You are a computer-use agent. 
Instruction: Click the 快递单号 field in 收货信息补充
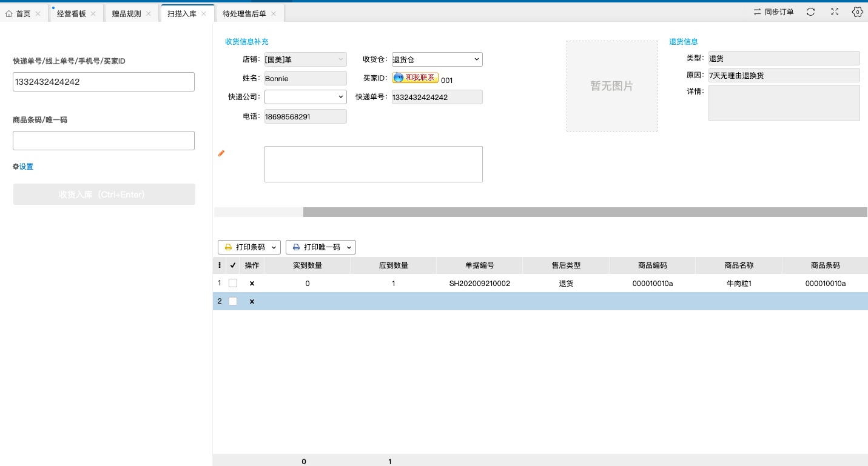(437, 97)
